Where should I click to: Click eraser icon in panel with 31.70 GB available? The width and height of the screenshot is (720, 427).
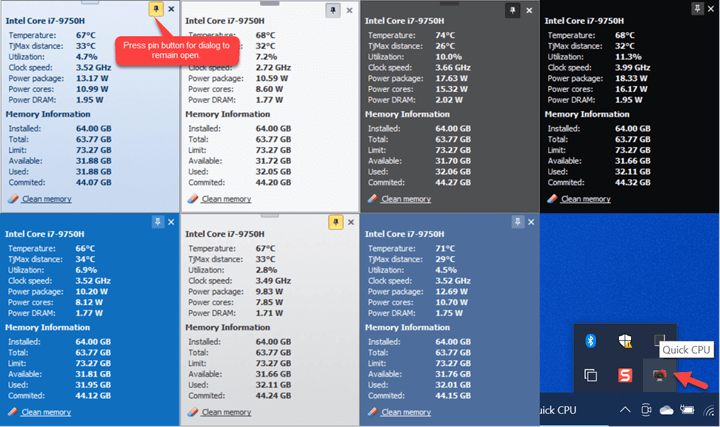tap(372, 198)
